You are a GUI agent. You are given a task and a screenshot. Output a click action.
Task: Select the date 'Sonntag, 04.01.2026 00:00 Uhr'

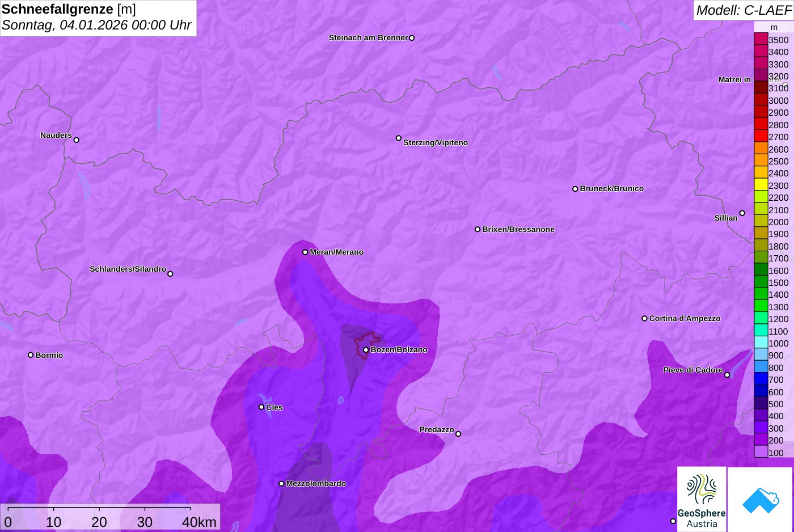coord(96,25)
